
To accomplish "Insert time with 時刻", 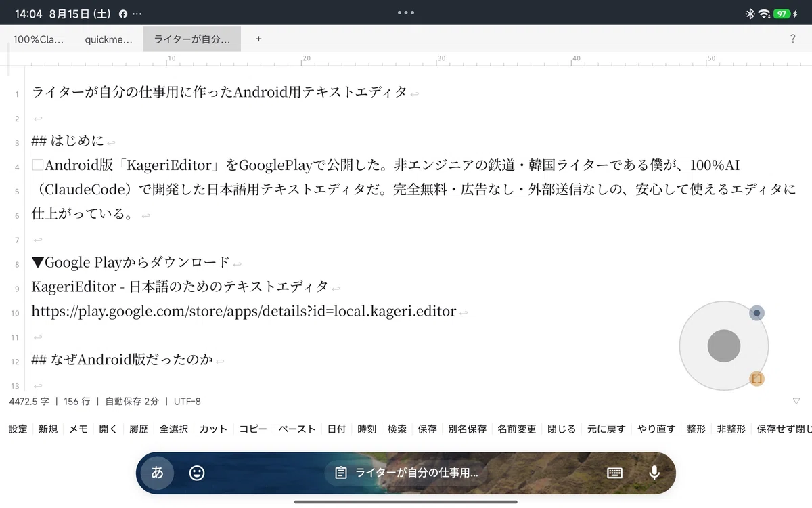I will point(367,429).
